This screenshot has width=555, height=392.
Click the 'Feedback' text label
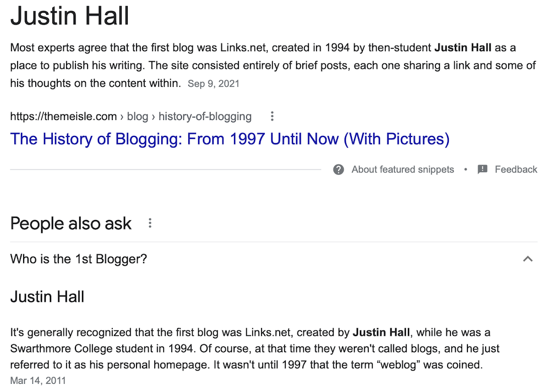pos(516,170)
